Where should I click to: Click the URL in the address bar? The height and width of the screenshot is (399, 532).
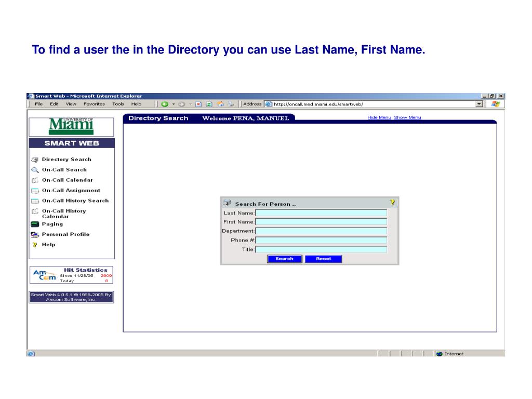pos(318,104)
